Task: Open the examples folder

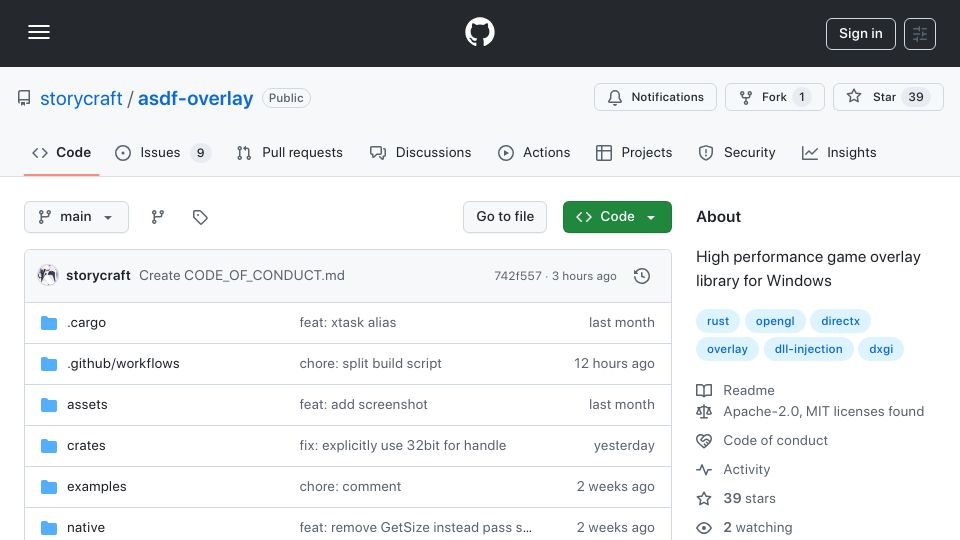Action: coord(97,487)
